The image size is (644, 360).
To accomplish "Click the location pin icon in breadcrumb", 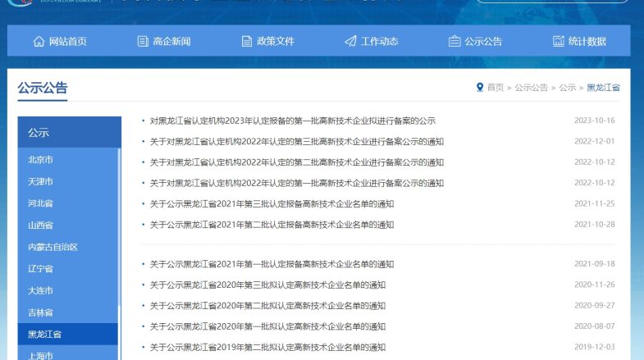I will 480,87.
